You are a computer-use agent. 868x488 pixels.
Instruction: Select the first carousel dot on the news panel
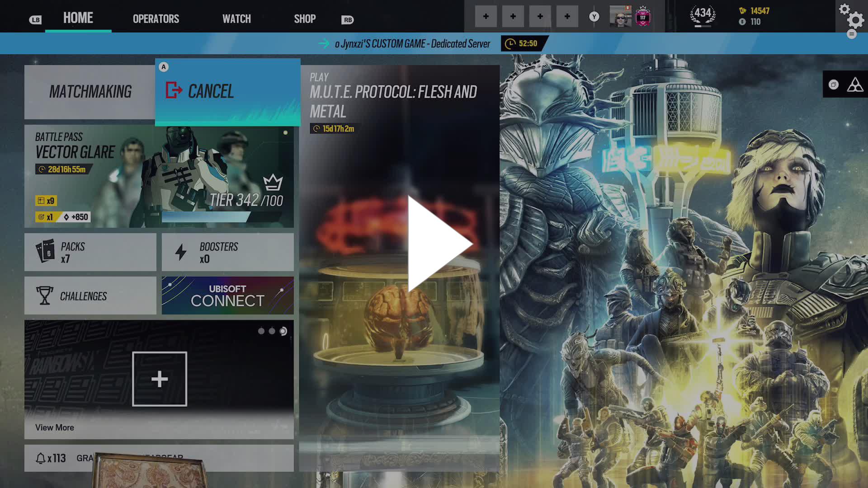click(x=261, y=331)
